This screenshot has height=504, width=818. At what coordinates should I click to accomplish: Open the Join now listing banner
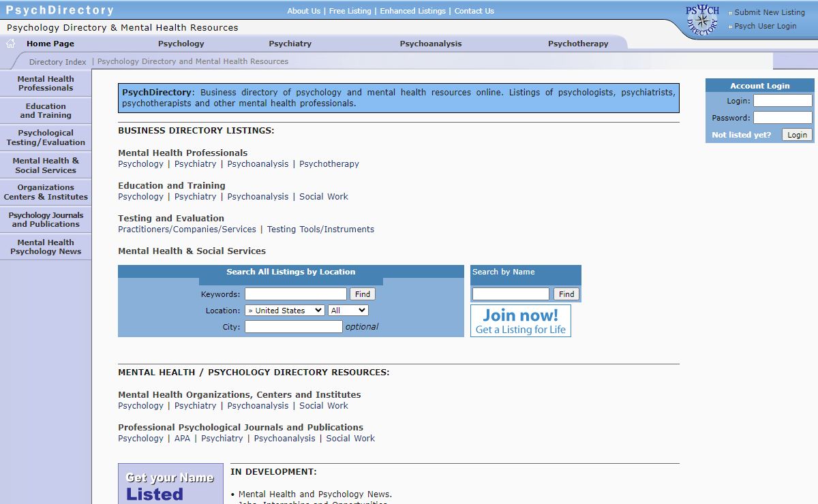pos(521,321)
